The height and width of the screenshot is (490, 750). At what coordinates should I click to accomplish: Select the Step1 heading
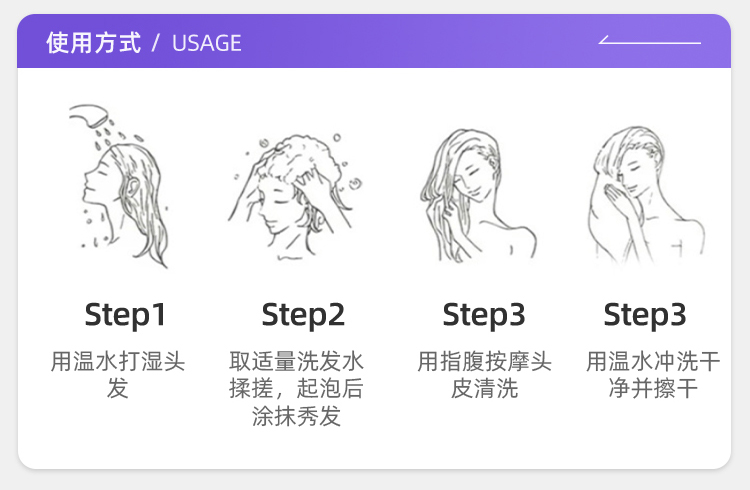pos(125,315)
